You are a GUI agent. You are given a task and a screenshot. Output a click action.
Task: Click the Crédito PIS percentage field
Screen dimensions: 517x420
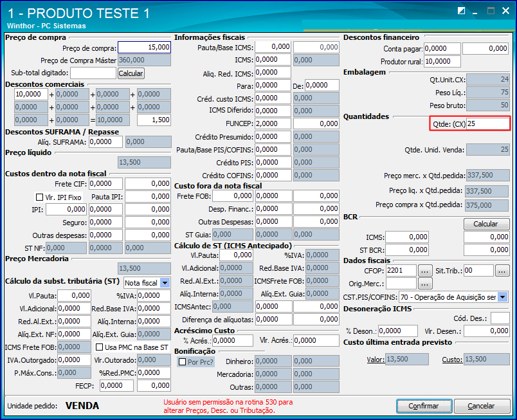273,163
